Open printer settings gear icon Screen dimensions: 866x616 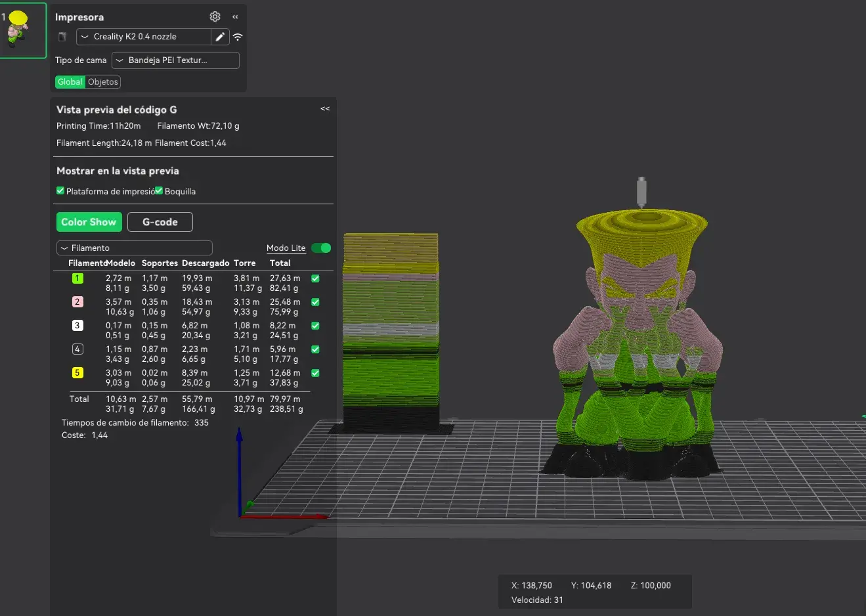(215, 16)
